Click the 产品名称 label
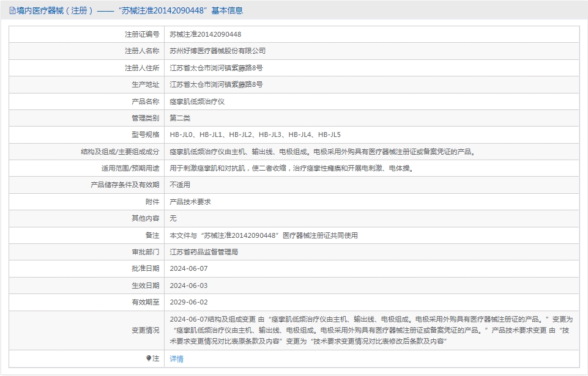Screen dimensions: 588x376 (146, 101)
